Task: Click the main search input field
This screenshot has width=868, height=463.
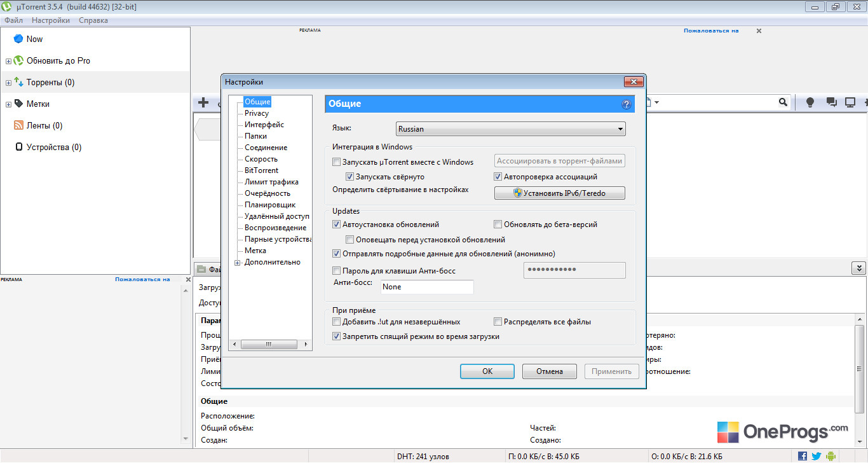Action: pyautogui.click(x=720, y=102)
